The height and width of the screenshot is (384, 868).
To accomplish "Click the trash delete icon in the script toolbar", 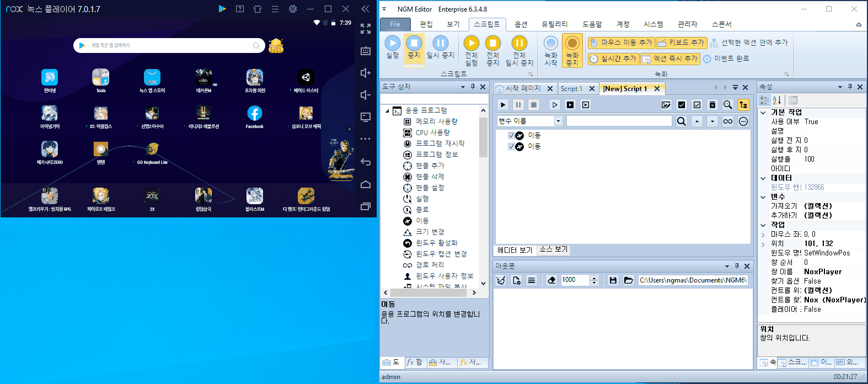I will (x=712, y=105).
